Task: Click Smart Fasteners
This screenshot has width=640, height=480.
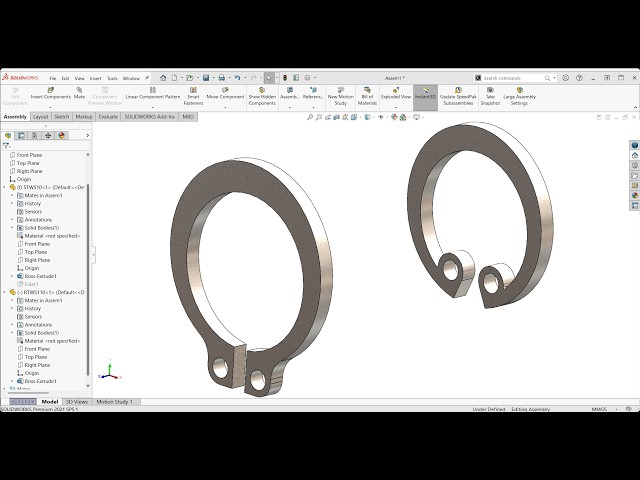Action: [193, 96]
